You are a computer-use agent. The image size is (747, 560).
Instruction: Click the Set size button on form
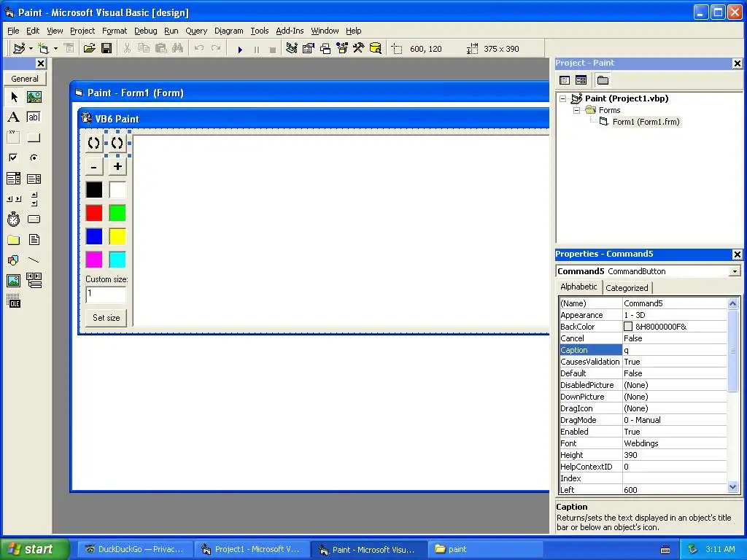[107, 318]
